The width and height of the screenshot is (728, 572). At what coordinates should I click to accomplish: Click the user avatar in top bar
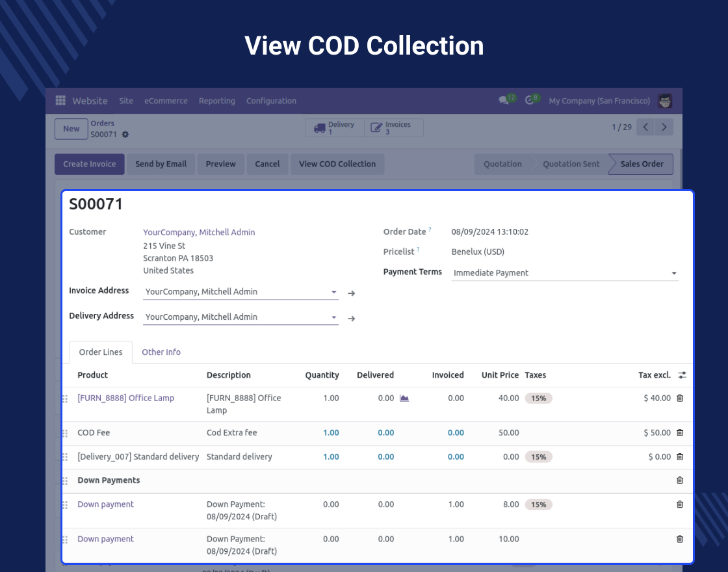coord(665,101)
